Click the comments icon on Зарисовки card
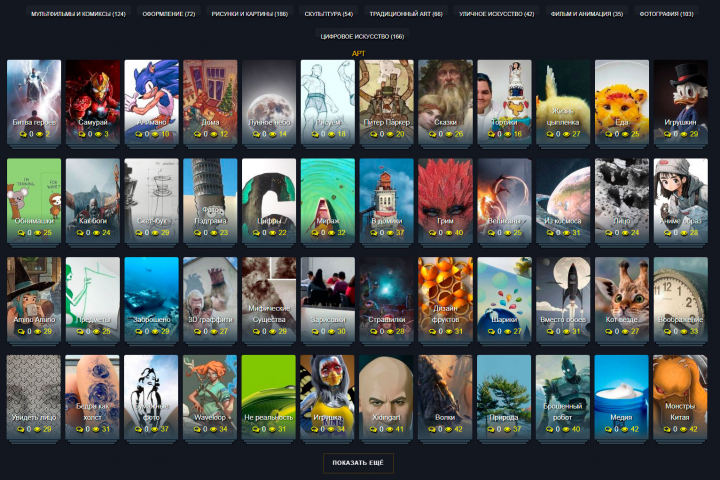720x480 pixels. coord(315,332)
